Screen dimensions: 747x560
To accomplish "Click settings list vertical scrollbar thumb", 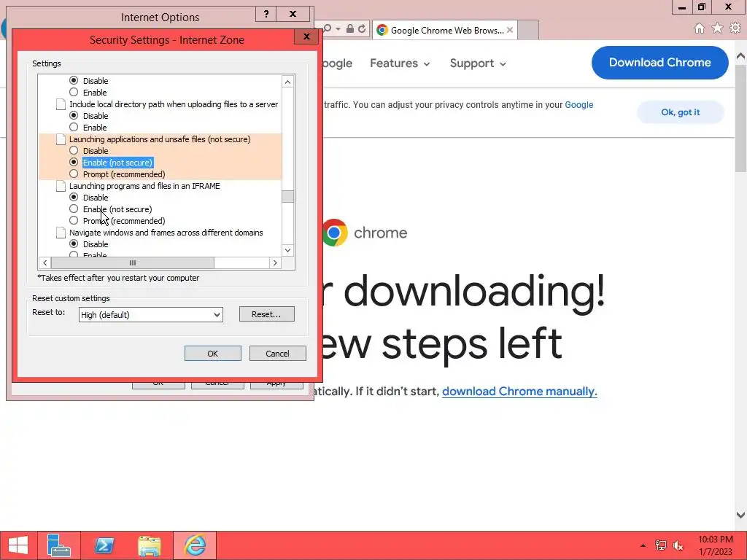I will [287, 197].
